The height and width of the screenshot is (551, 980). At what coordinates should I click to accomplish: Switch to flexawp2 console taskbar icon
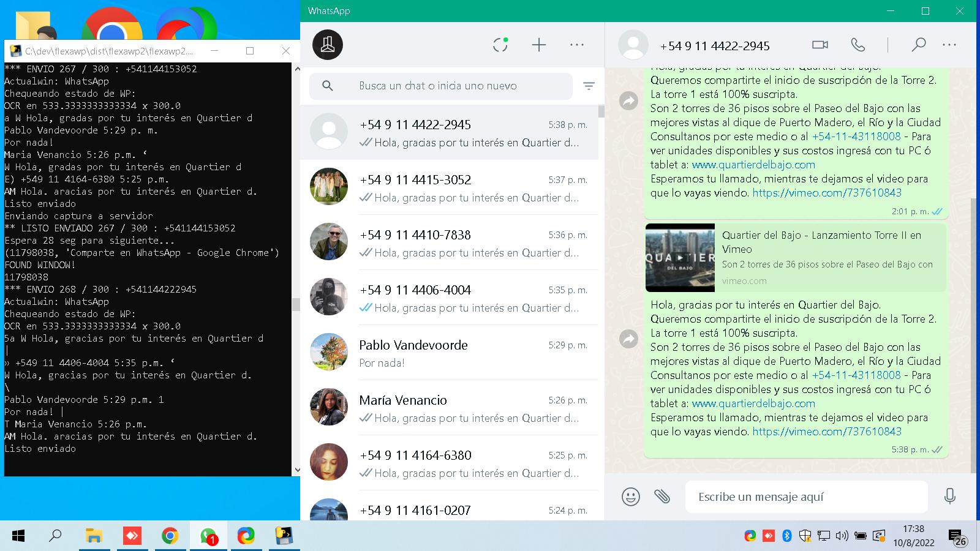[x=284, y=536]
